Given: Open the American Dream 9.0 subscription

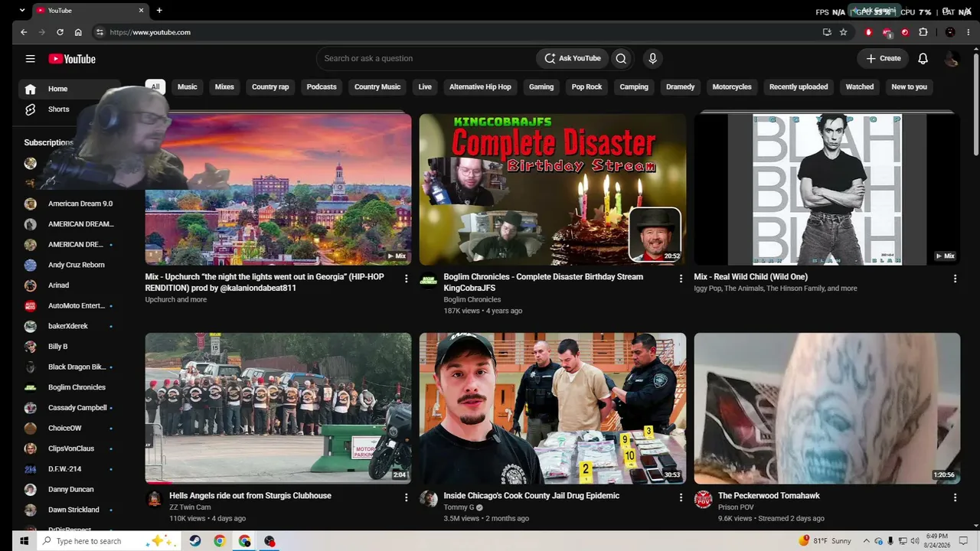Looking at the screenshot, I should [x=70, y=204].
